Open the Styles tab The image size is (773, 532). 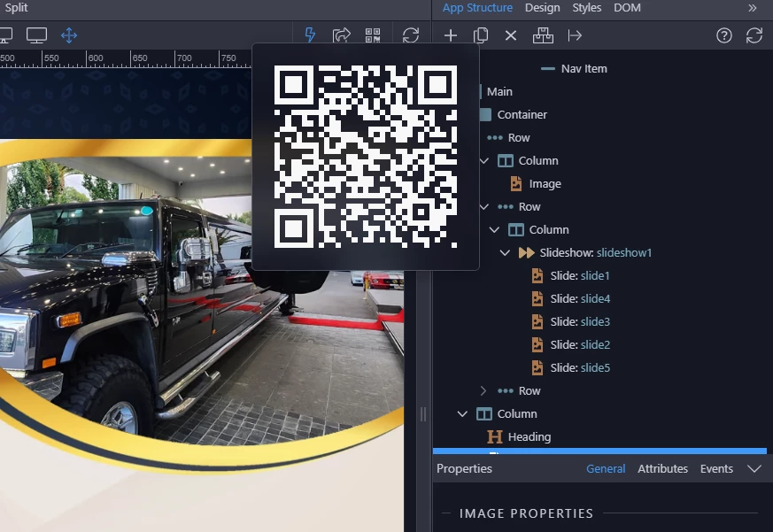click(x=587, y=8)
